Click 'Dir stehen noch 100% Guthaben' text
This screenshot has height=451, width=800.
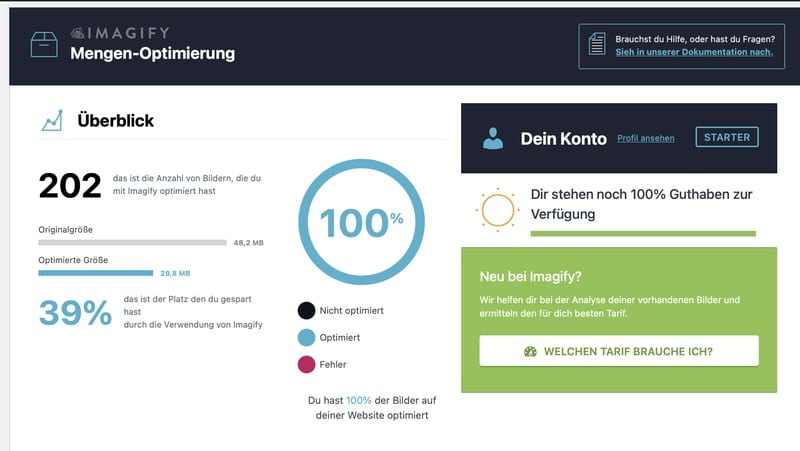click(641, 204)
